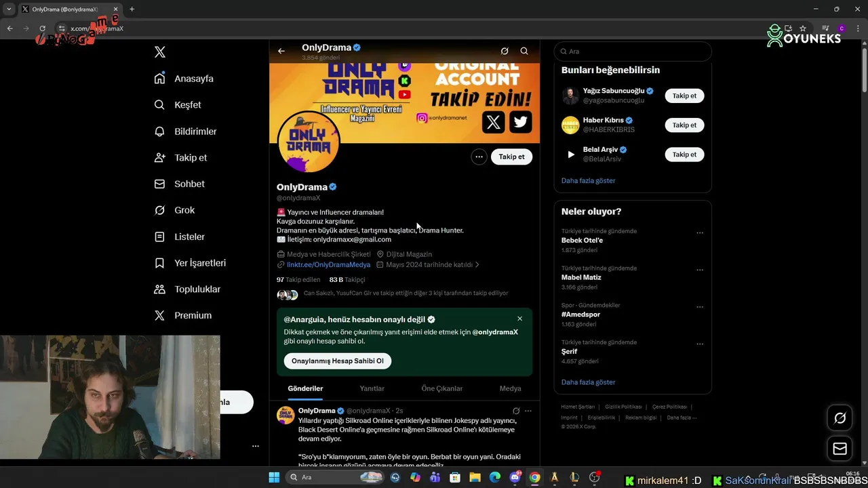Click Grok icon in profile header
The width and height of the screenshot is (868, 488).
[505, 51]
